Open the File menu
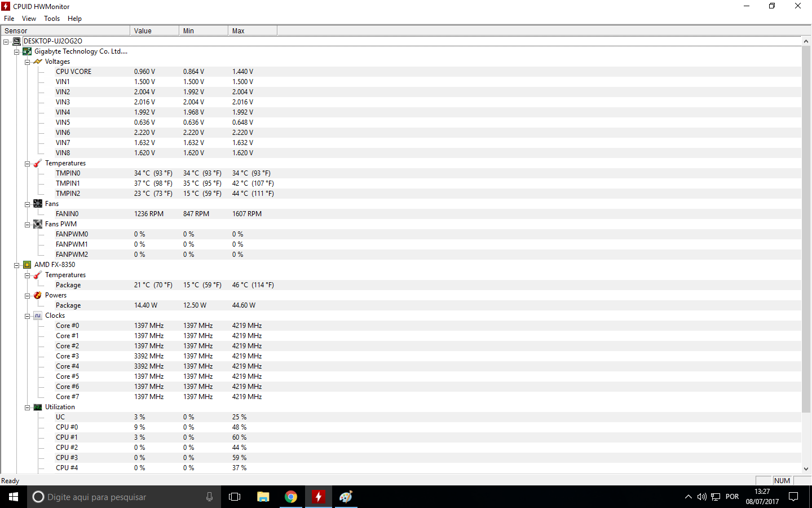Screen dimensions: 812x508 [9, 19]
